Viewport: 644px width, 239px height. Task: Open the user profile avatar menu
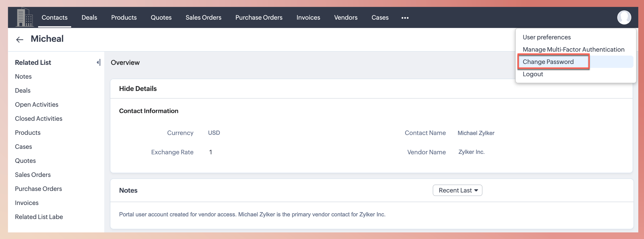pos(624,17)
